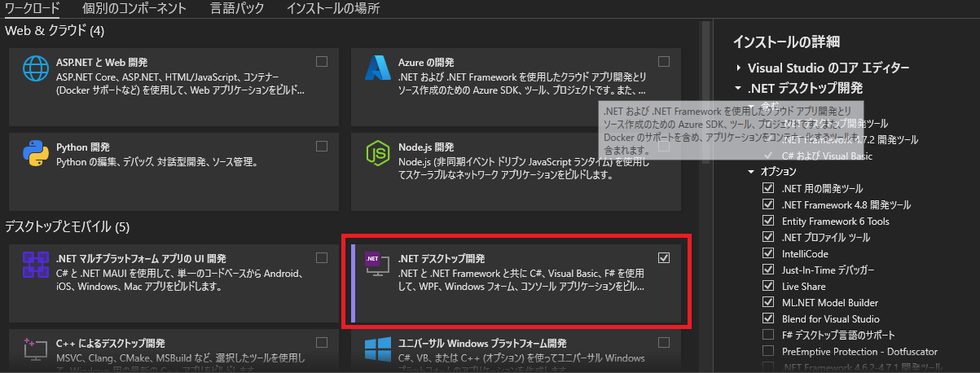Uncheck the Live Share option

[767, 286]
